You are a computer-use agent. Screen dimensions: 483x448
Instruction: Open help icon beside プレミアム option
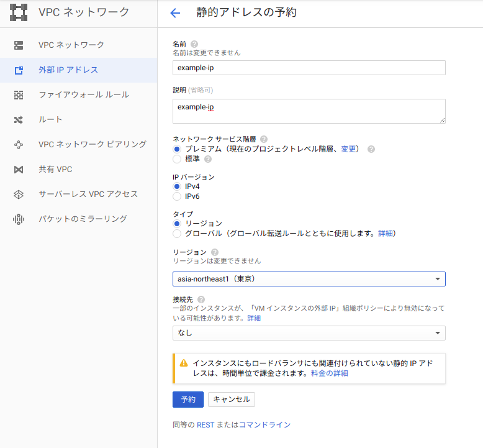click(x=371, y=149)
